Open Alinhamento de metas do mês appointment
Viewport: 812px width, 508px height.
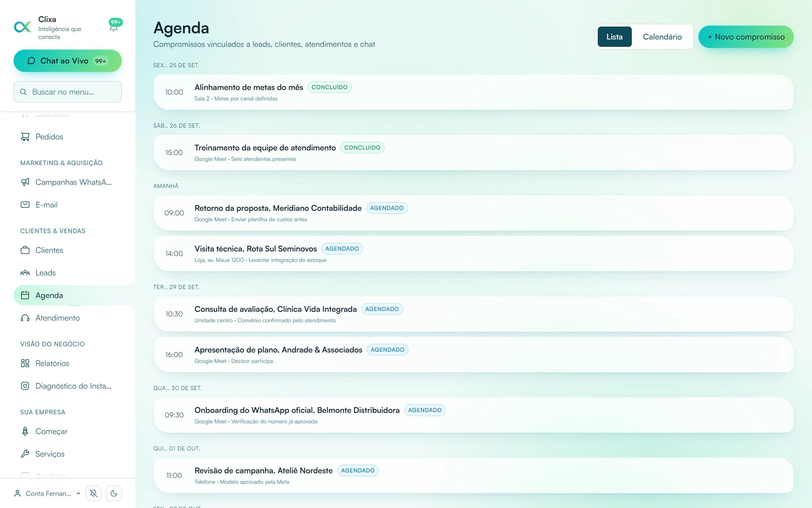[x=473, y=92]
